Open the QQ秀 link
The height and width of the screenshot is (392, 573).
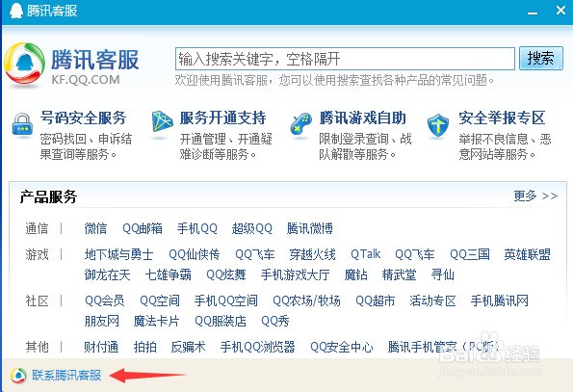tap(275, 321)
